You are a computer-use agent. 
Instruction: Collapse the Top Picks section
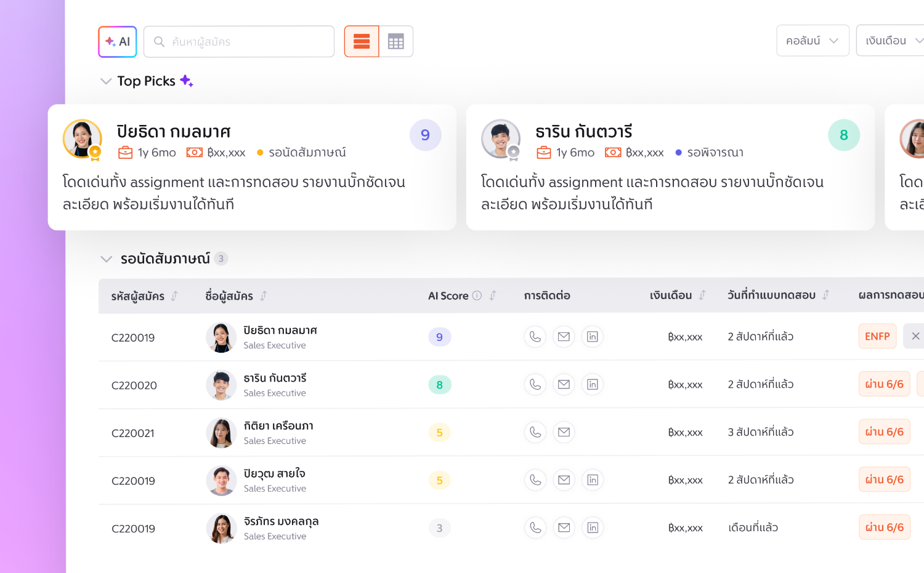pos(106,81)
